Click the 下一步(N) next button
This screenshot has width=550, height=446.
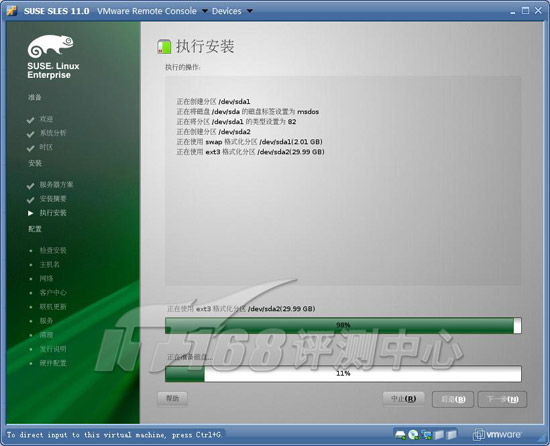(502, 399)
